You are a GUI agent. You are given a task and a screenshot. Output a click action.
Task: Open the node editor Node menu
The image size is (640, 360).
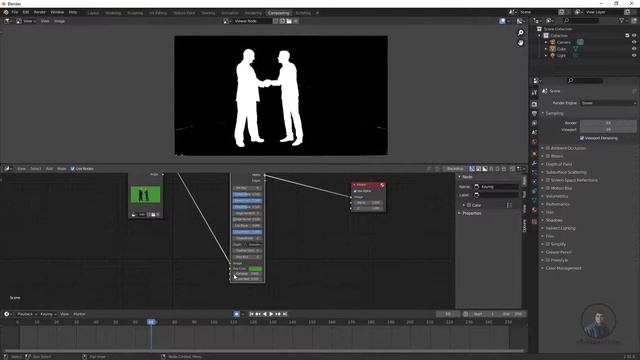click(62, 169)
